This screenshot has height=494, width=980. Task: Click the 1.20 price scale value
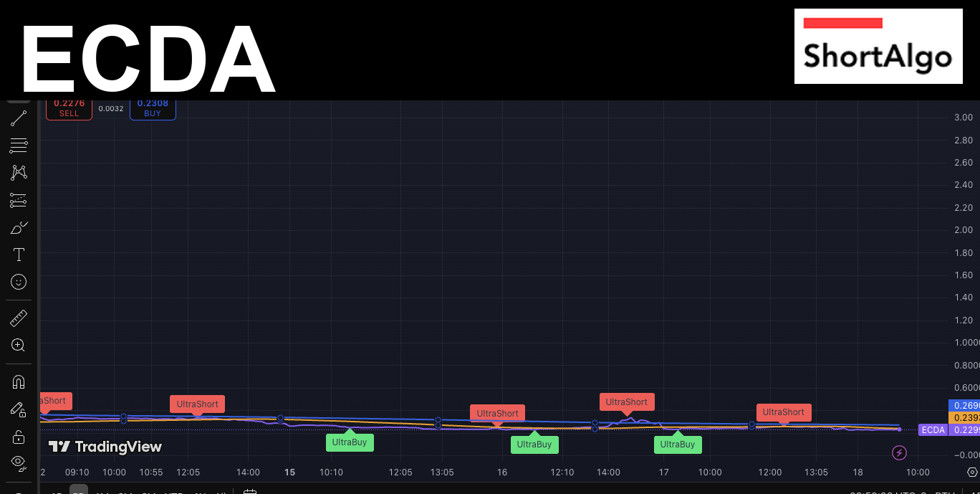tap(963, 320)
